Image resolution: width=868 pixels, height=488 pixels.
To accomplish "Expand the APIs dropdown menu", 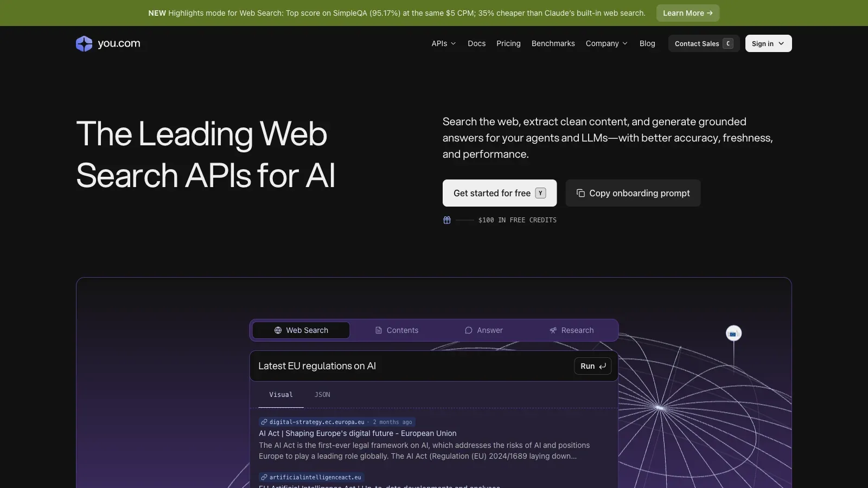I will click(x=443, y=43).
